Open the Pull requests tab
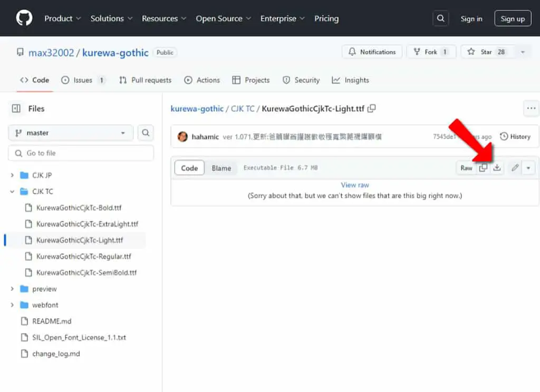Image resolution: width=540 pixels, height=392 pixels. 146,80
